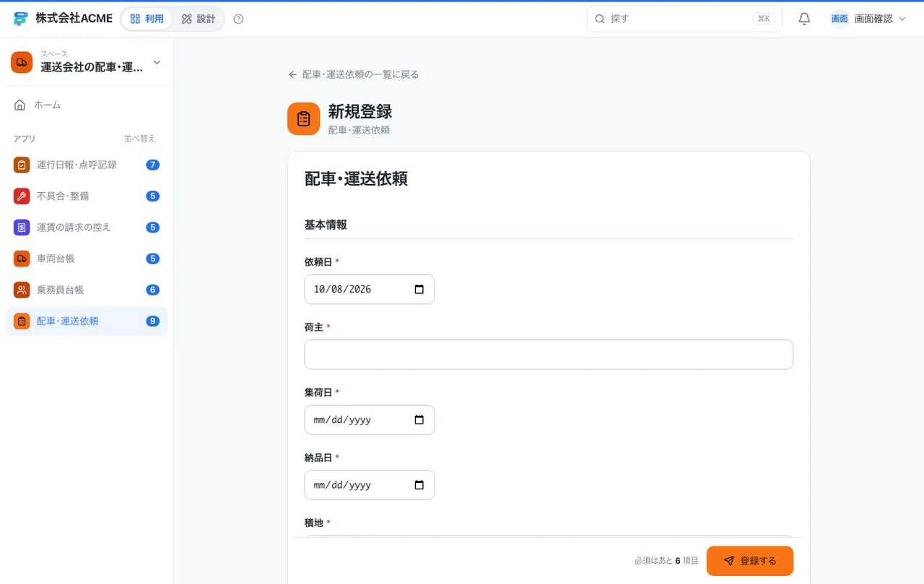Click the search magnifier icon
This screenshot has height=584, width=924.
600,19
